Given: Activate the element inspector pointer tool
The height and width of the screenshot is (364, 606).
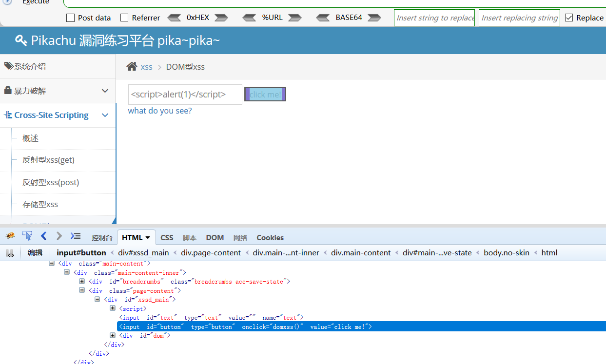Looking at the screenshot, I should (27, 236).
